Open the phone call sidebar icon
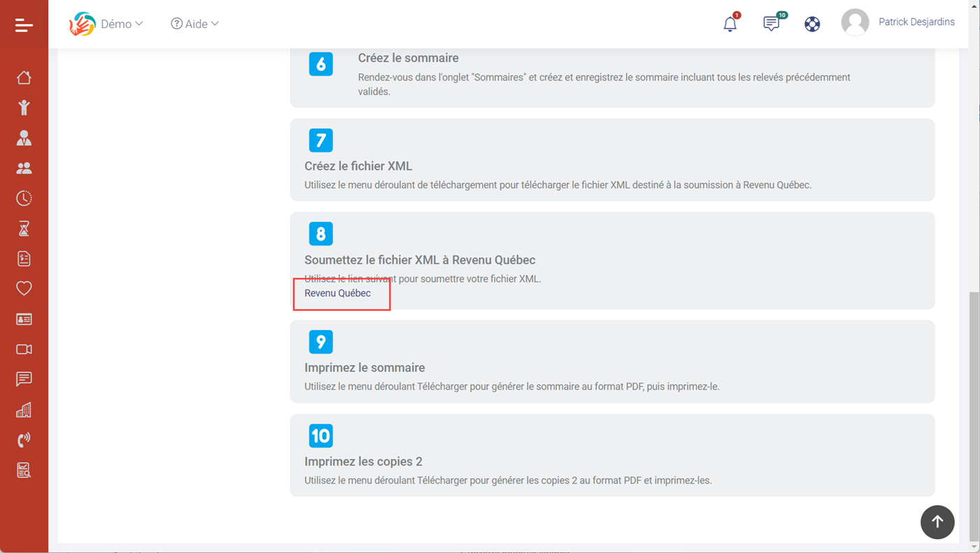 click(24, 440)
